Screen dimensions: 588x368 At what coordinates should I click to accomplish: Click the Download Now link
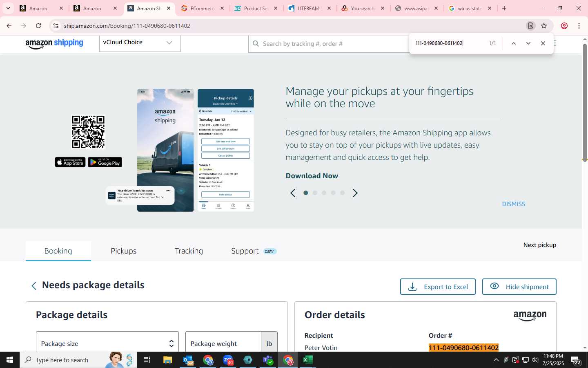click(312, 176)
